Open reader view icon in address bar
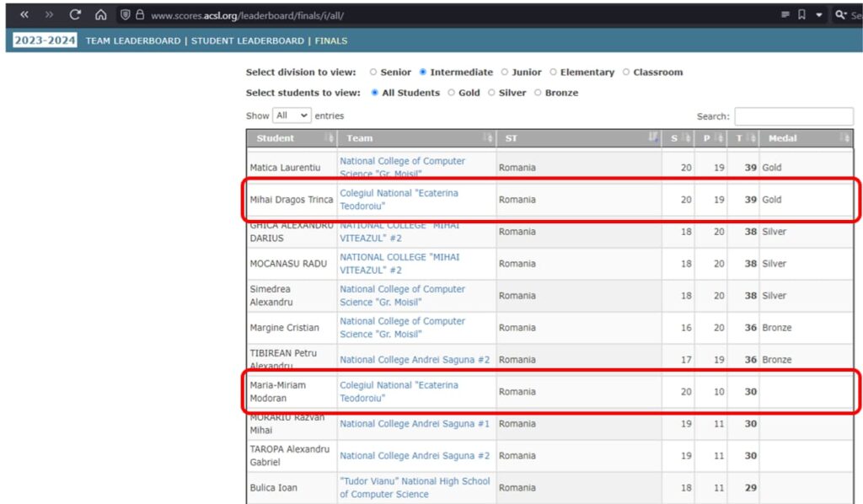 785,15
